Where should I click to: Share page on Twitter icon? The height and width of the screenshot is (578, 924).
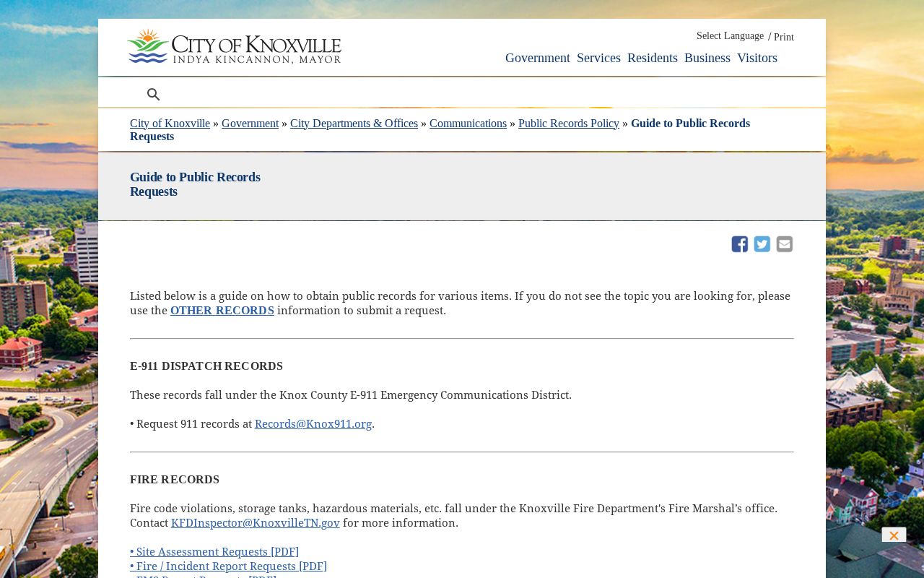(x=762, y=244)
